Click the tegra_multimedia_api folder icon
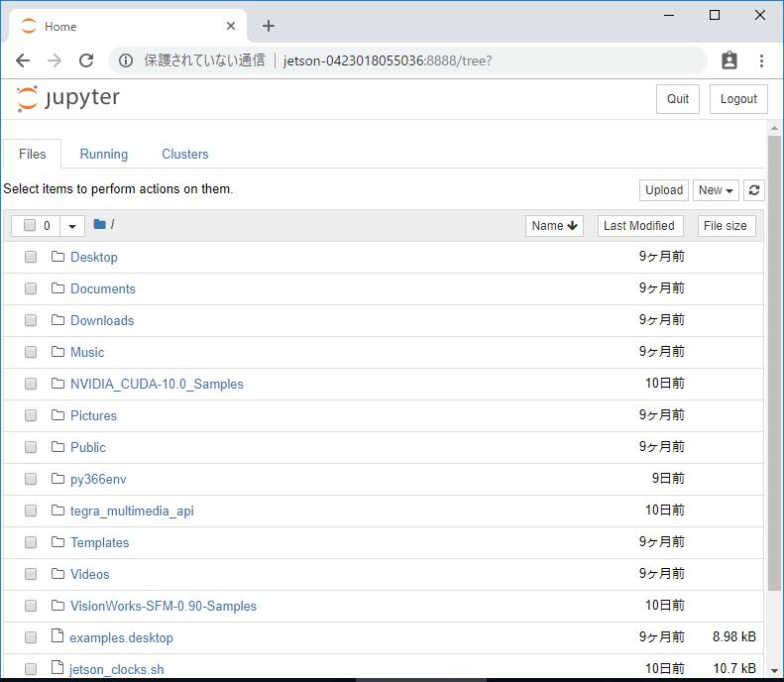The image size is (784, 682). coord(58,511)
